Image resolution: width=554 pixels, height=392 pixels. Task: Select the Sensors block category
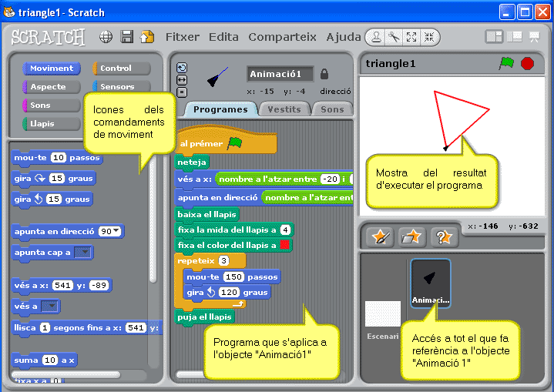pos(122,87)
